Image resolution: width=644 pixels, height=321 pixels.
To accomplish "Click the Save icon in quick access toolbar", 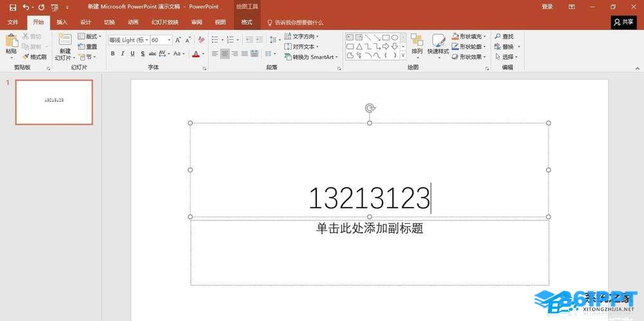I will [x=13, y=7].
